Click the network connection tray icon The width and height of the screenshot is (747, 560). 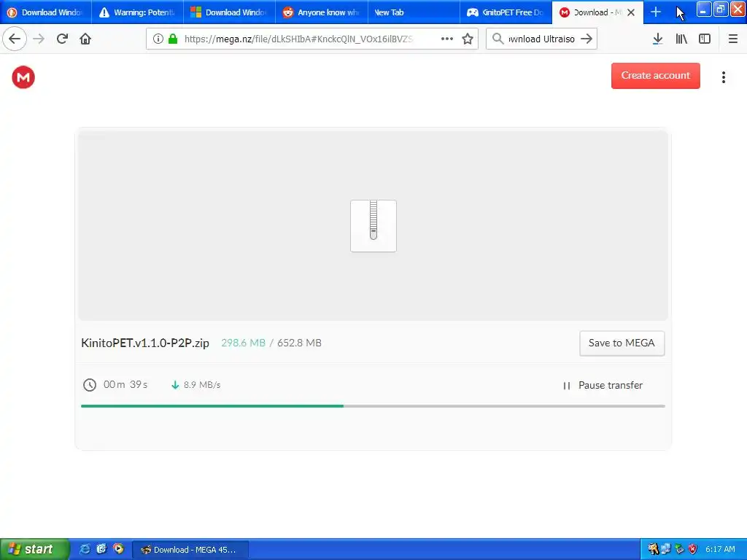tap(666, 549)
